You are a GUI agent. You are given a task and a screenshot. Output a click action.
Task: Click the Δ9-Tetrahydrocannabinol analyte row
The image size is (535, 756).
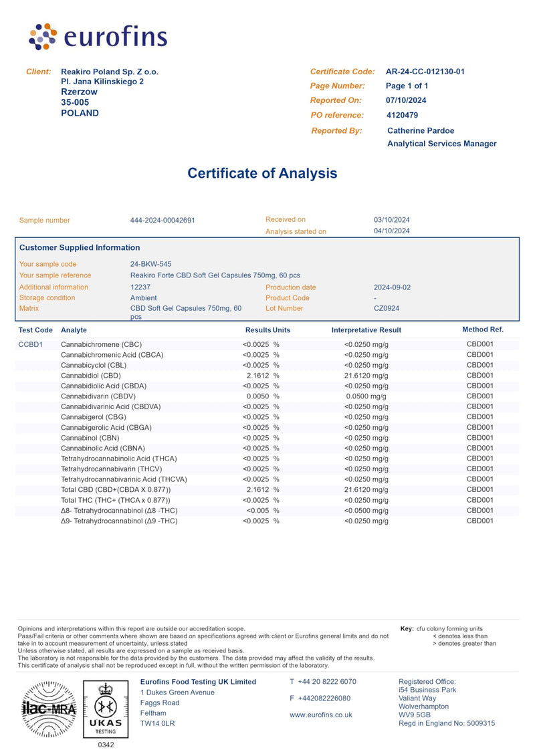(267, 521)
